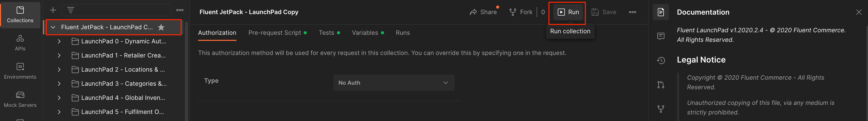Open the Comments icon in right sidebar

660,36
